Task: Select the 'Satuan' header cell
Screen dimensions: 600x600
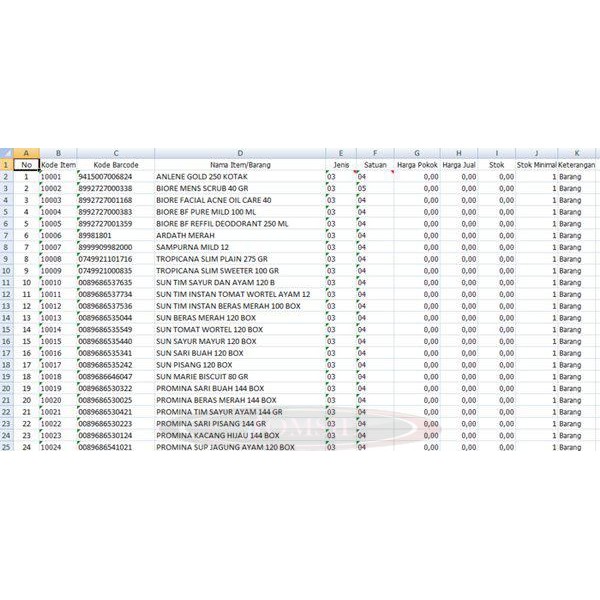Action: (375, 164)
